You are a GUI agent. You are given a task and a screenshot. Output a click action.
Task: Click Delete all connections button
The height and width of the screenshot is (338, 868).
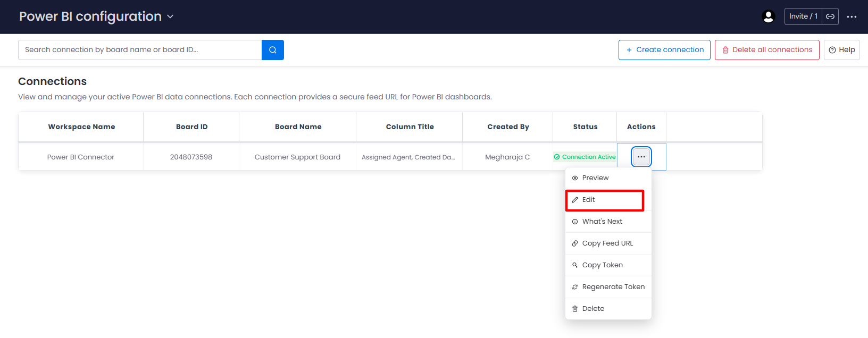click(767, 50)
